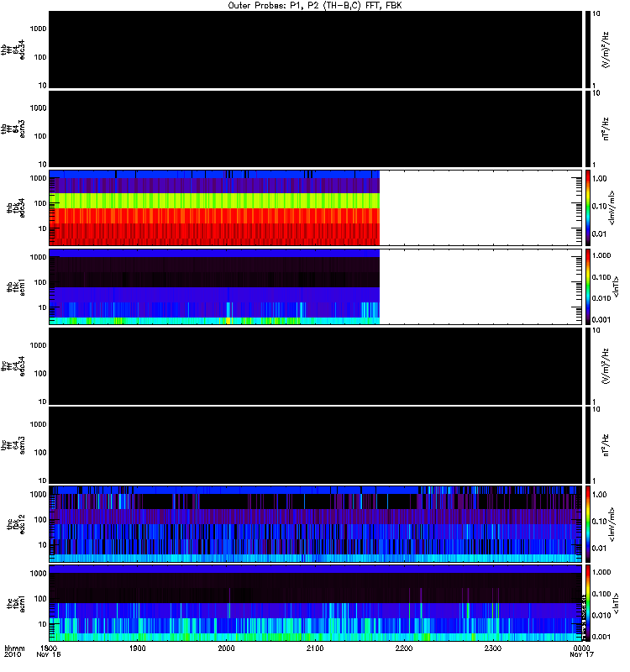
Task: Click the "(V/m)²/Hz" unit label of thc edc34 panel
Action: click(x=605, y=366)
